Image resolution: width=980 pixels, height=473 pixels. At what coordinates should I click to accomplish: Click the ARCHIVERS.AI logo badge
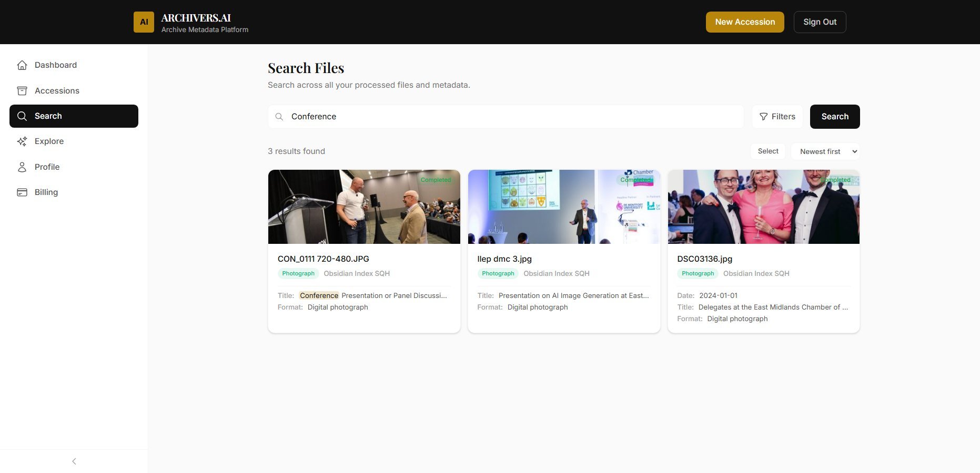(143, 22)
